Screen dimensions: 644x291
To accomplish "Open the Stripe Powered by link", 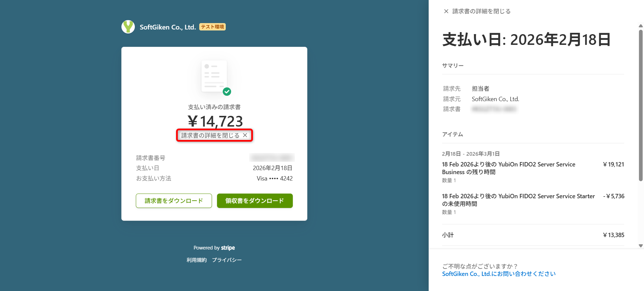I will coord(214,248).
